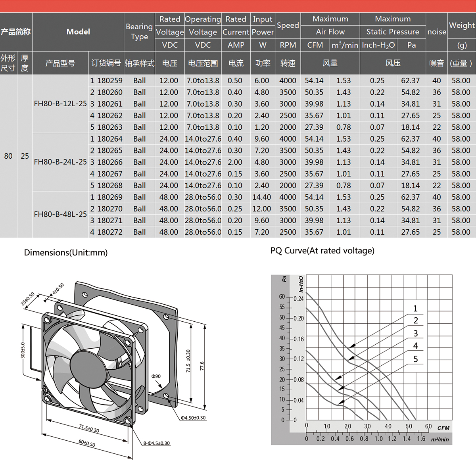
Task: Click model name FH80-B-48L-25
Action: pos(60,214)
